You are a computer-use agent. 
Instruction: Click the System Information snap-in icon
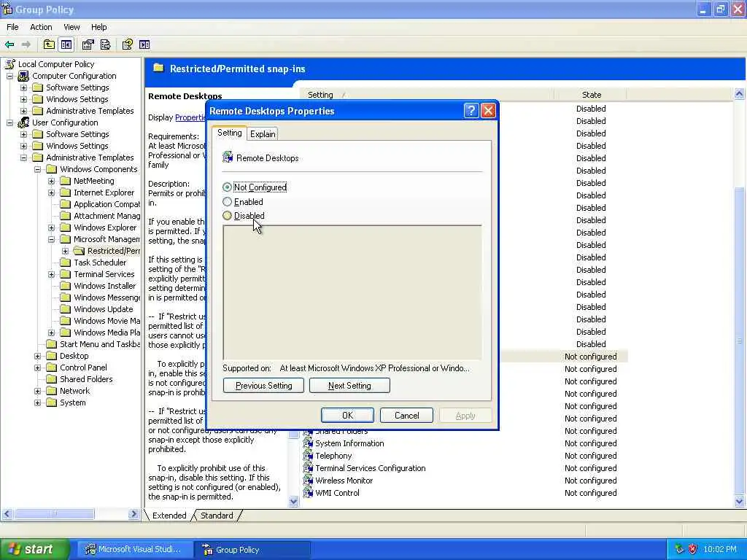coord(309,443)
